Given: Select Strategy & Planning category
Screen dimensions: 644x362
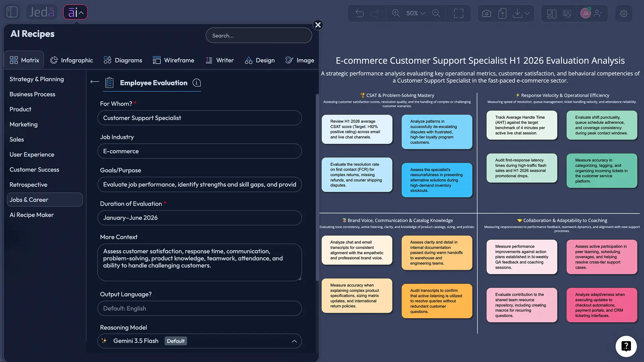Looking at the screenshot, I should click(37, 79).
